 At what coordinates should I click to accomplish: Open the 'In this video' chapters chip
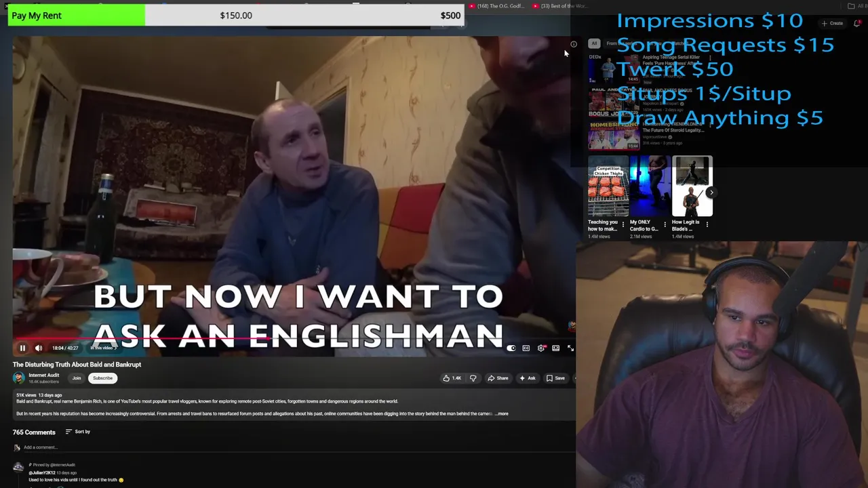click(103, 348)
